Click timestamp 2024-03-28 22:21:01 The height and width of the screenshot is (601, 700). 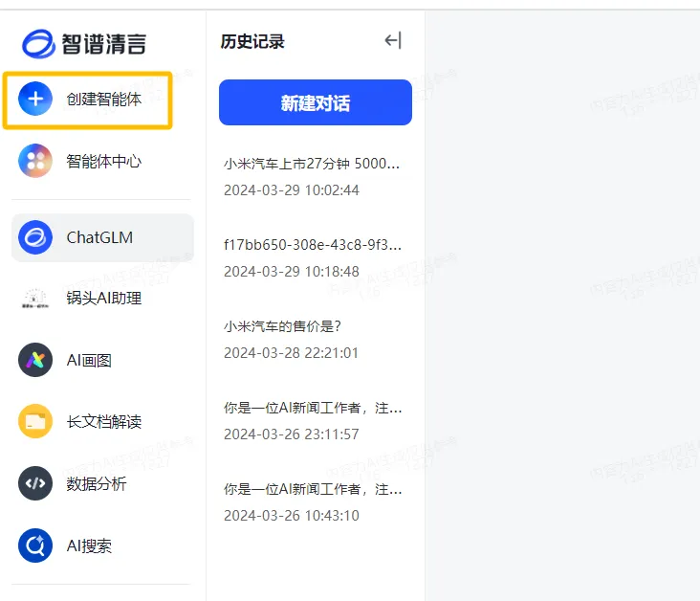click(291, 353)
